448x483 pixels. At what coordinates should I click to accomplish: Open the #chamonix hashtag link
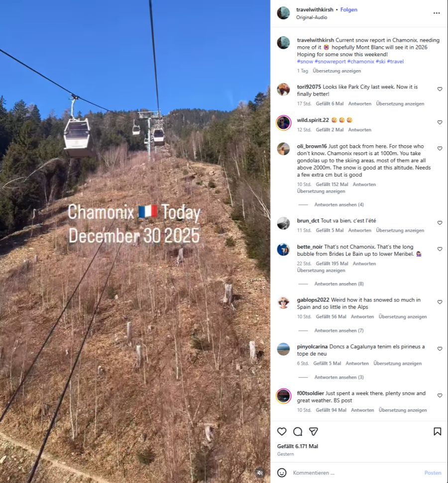(x=361, y=61)
